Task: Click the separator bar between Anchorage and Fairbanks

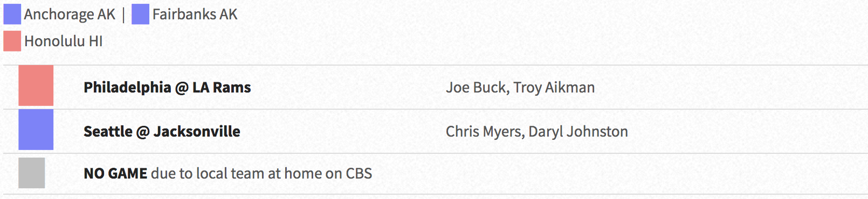Action: pos(123,15)
